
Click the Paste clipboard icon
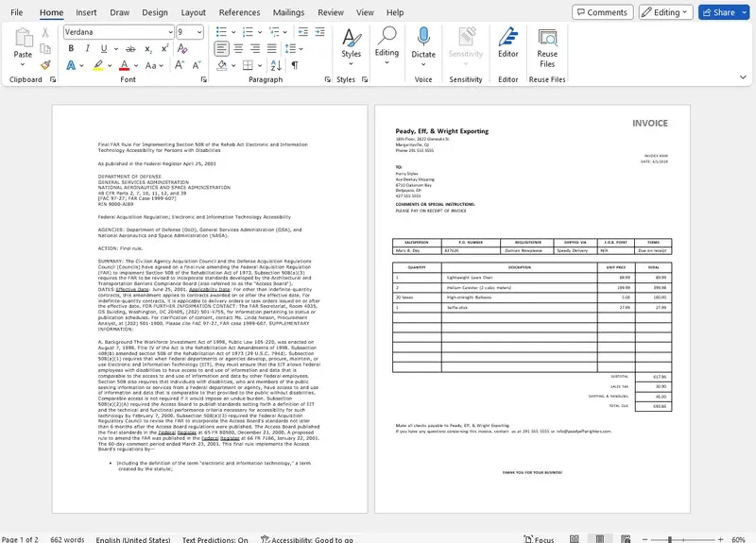23,38
